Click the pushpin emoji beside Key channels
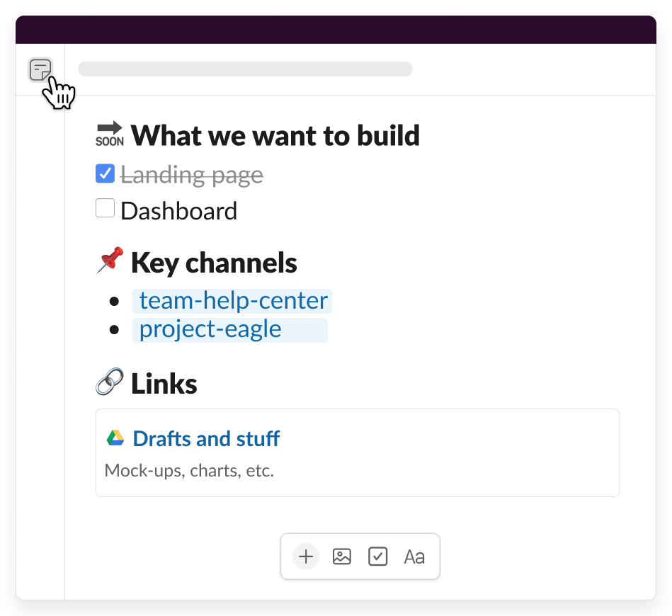 [110, 261]
